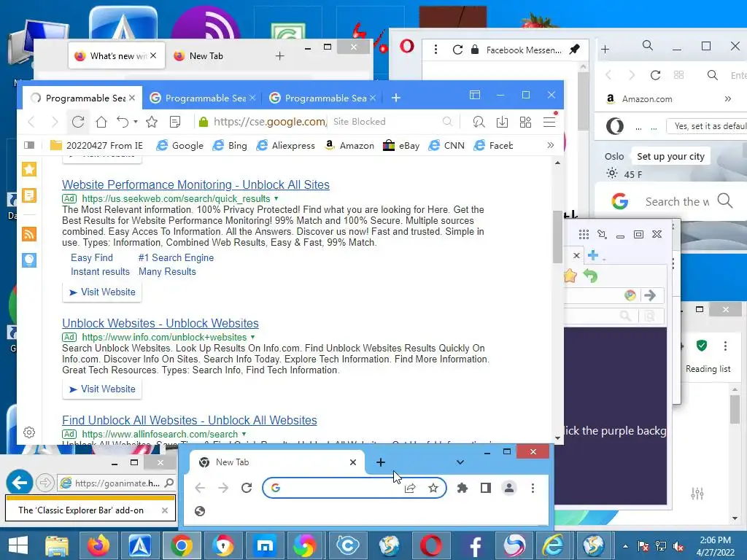Viewport: 747px width, 560px height.
Task: Click back arrow in Internet Explorer window
Action: 20,483
